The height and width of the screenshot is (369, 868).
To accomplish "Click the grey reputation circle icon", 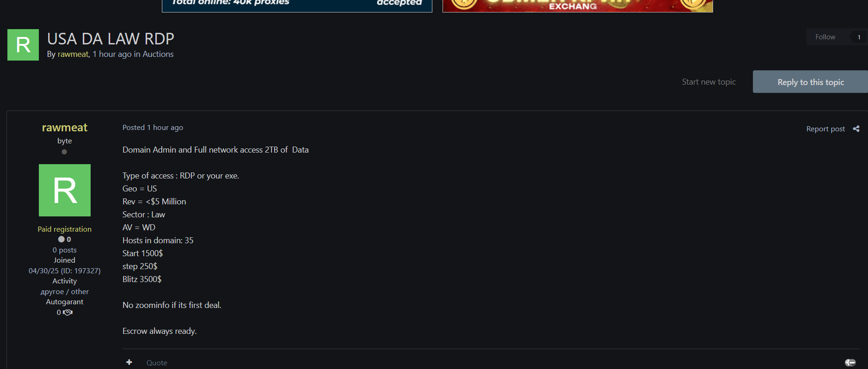I will 61,240.
